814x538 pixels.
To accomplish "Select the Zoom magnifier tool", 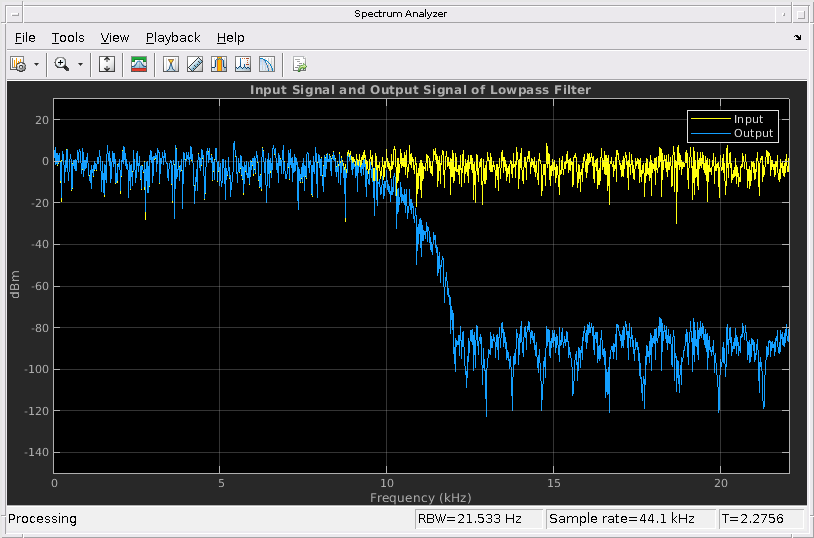I will click(62, 64).
